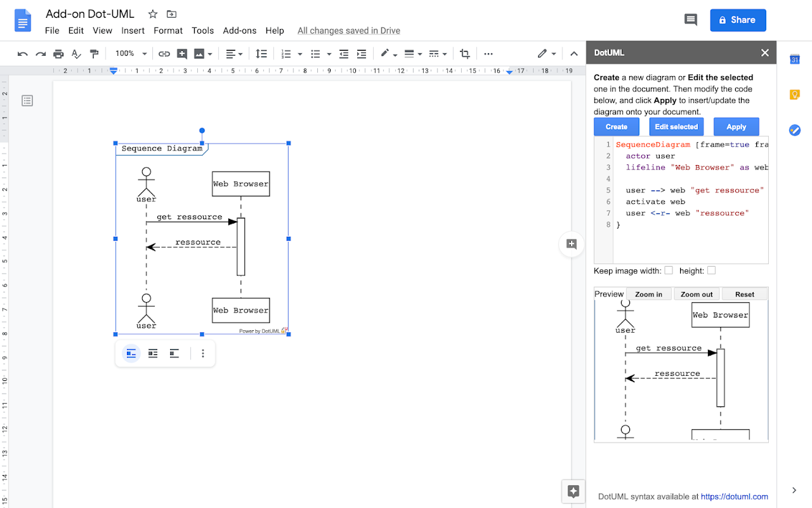
Task: Click the Undo arrow in the toolbar
Action: (23, 54)
